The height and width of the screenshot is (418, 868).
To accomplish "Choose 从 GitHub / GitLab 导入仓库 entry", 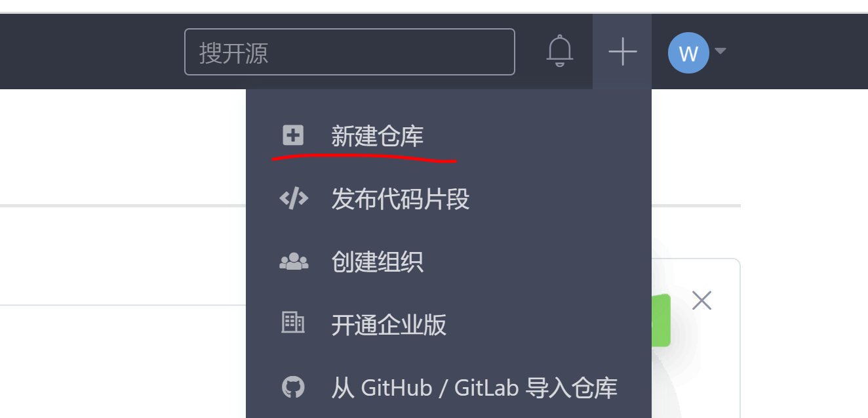I will click(x=448, y=388).
